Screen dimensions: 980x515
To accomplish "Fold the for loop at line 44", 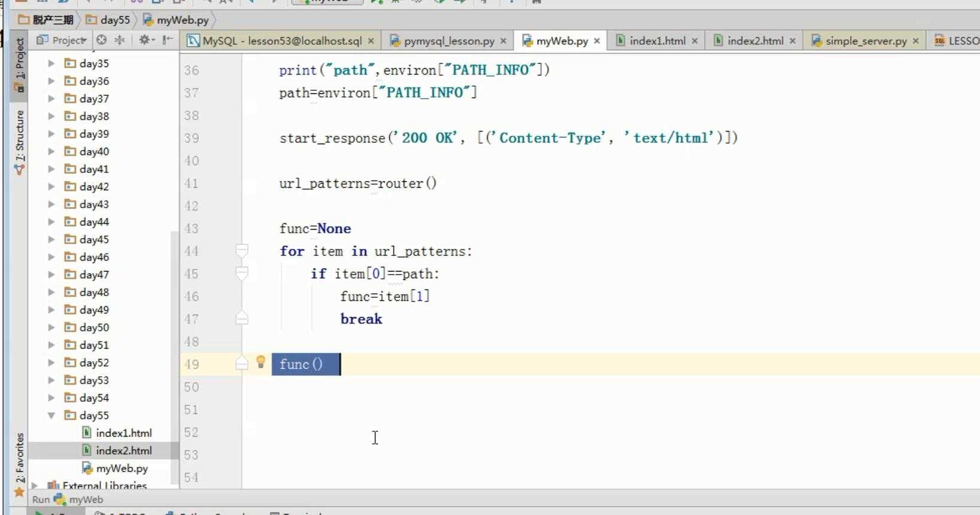I will 242,251.
